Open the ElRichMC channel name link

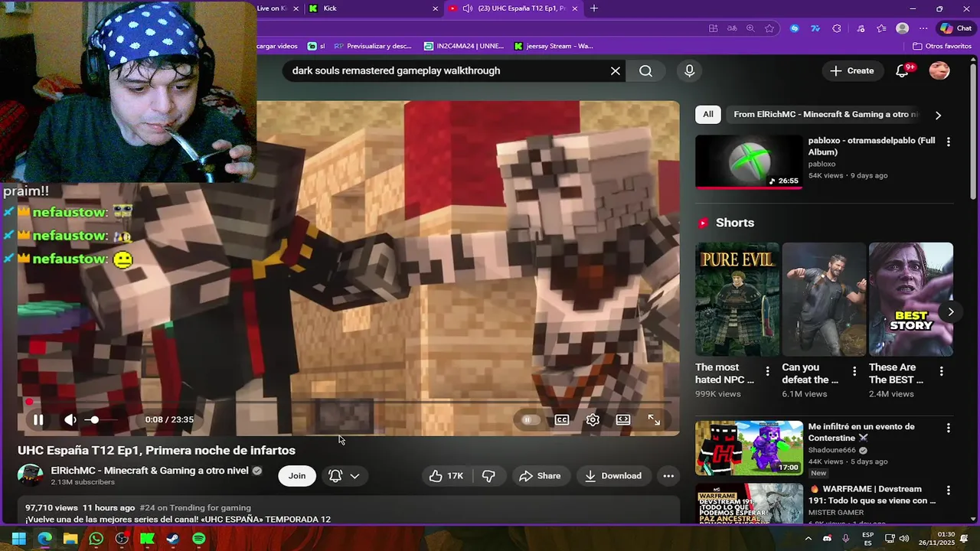(149, 471)
